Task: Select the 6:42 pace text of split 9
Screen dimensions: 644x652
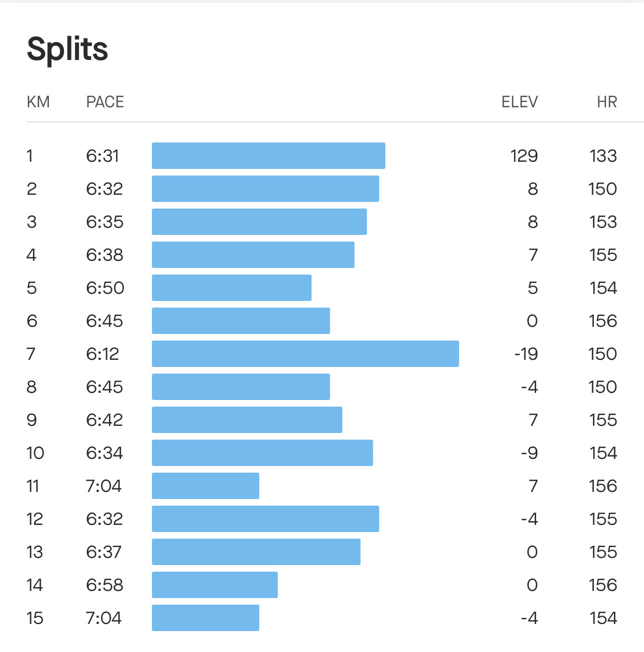Action: [x=105, y=420]
